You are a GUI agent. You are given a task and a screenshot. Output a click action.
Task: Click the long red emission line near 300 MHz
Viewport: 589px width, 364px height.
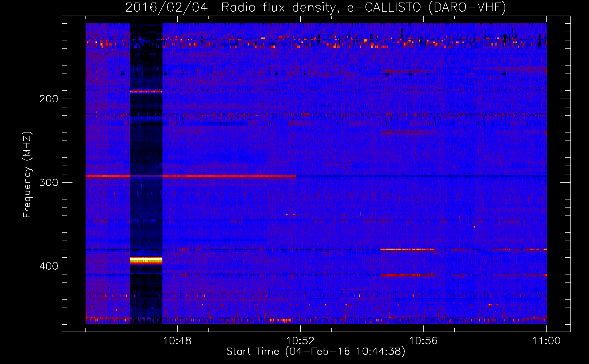point(191,176)
